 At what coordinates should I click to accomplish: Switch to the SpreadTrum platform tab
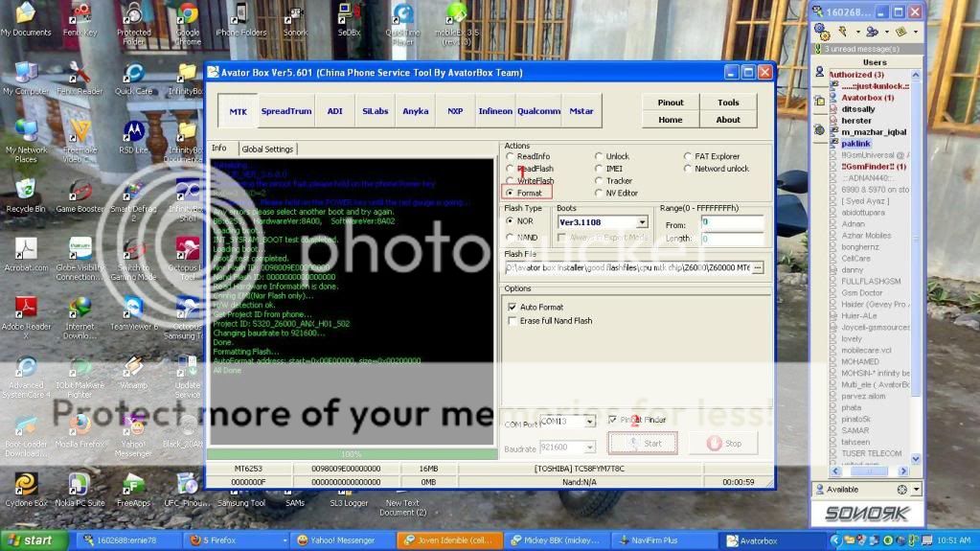tap(286, 111)
